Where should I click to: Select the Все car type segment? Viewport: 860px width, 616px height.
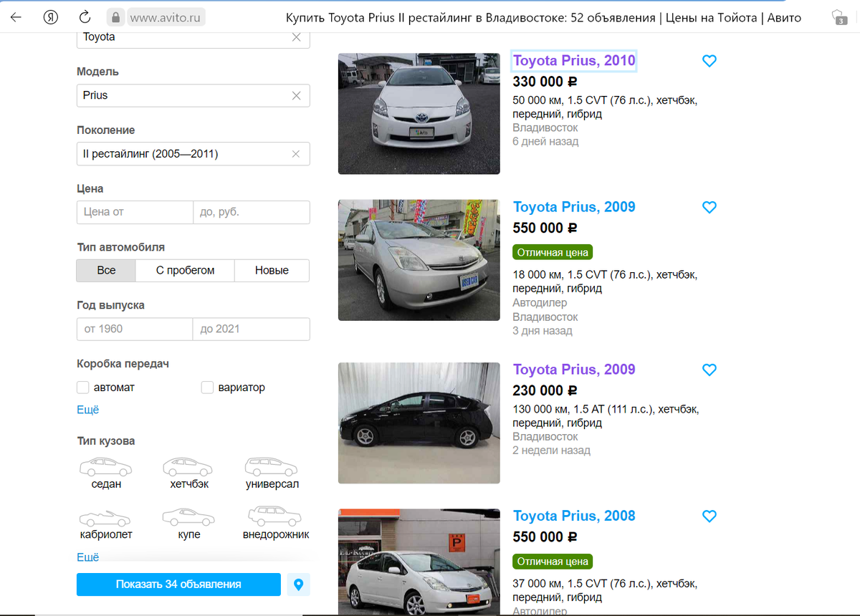(x=106, y=270)
